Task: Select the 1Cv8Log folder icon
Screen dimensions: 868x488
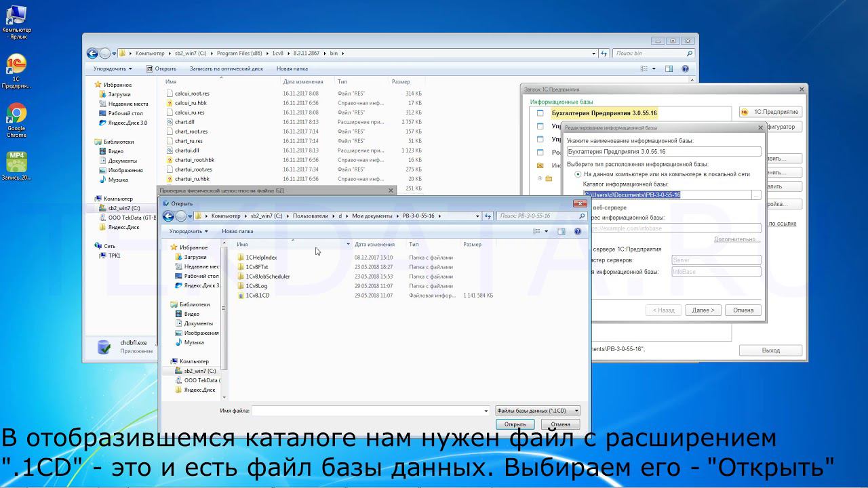Action: pyautogui.click(x=241, y=286)
